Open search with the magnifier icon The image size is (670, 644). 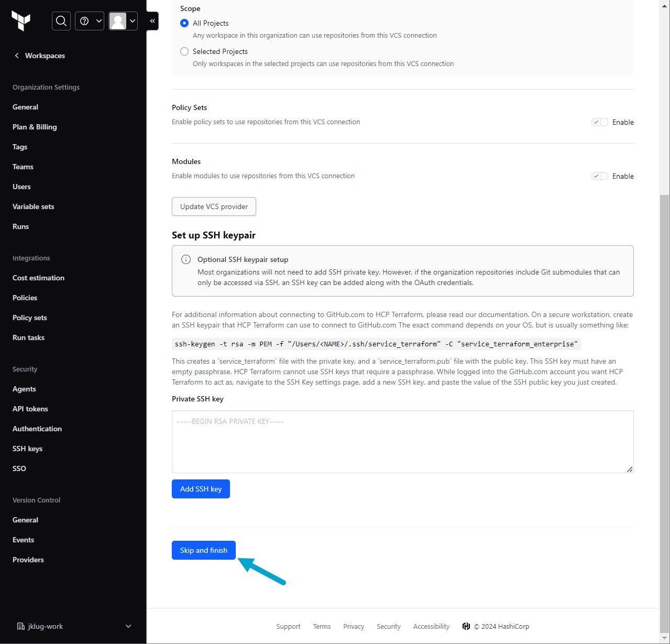[x=61, y=21]
